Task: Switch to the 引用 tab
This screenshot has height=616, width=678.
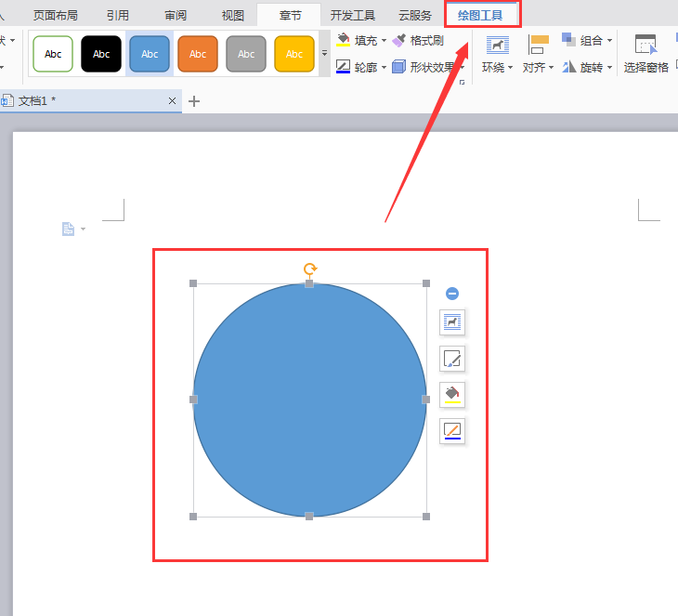Action: point(118,16)
